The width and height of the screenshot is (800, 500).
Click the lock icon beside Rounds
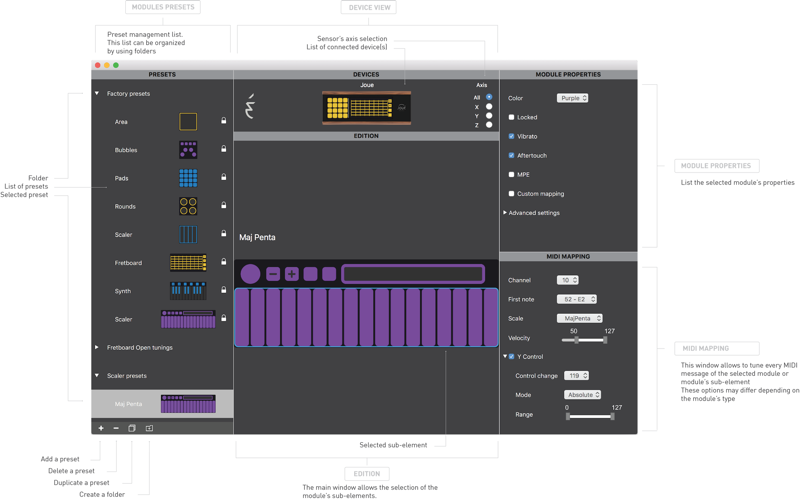[223, 205]
